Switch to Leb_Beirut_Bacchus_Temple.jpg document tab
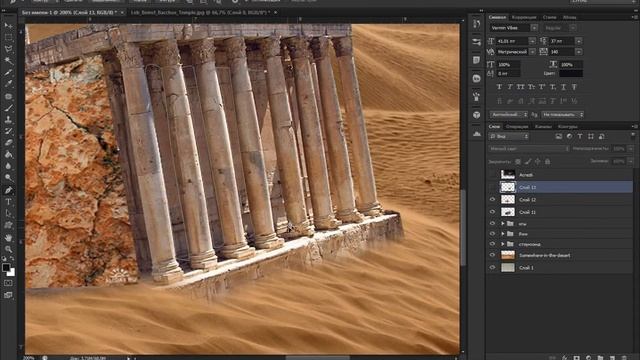 click(x=200, y=13)
